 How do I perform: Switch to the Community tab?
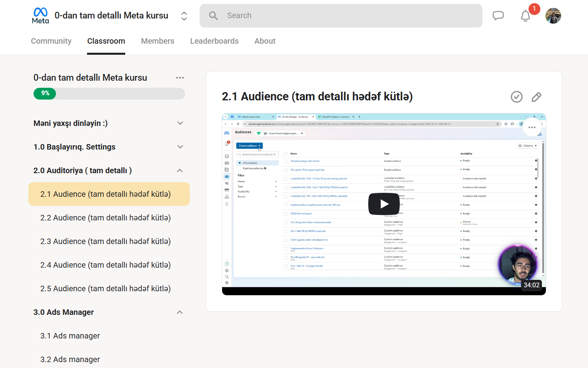(51, 41)
